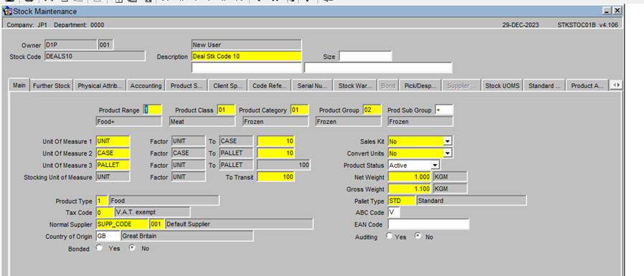The width and height of the screenshot is (644, 276).
Task: Click the Bond tab
Action: click(388, 86)
